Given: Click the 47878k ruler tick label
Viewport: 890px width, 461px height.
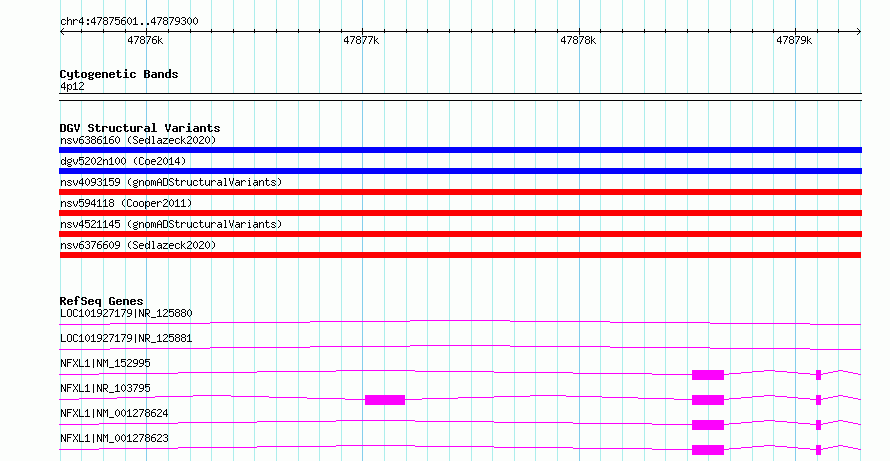Looking at the screenshot, I should click(x=578, y=40).
